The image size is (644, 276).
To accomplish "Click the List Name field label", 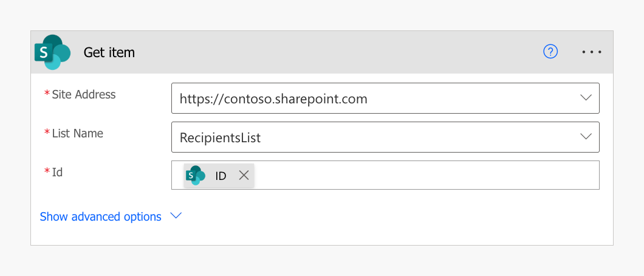I will point(77,133).
